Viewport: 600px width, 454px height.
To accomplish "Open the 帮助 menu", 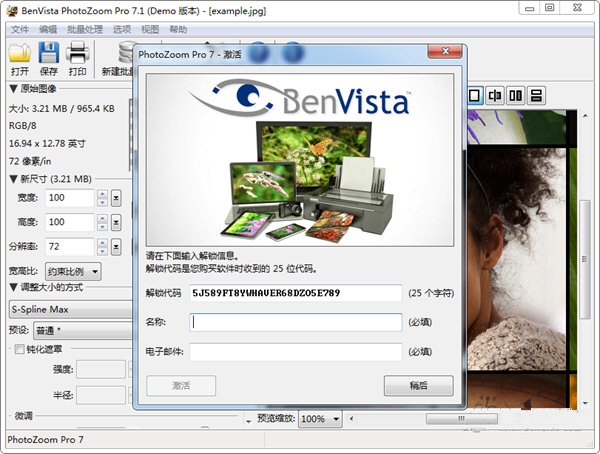I will 178,29.
